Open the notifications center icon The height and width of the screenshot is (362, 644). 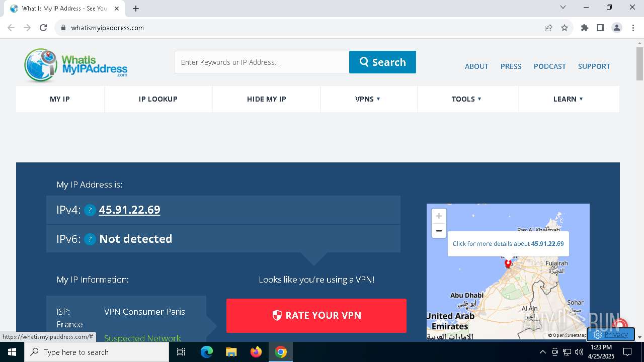628,352
